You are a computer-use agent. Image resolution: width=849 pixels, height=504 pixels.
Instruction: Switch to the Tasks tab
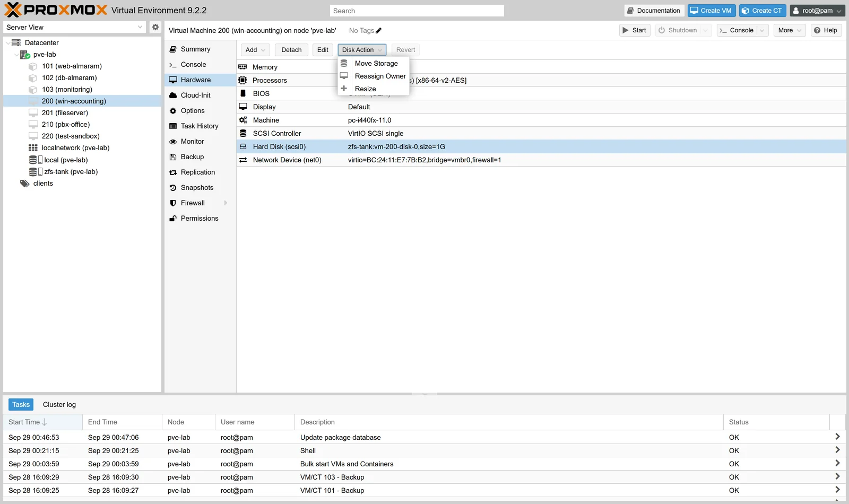(x=21, y=405)
